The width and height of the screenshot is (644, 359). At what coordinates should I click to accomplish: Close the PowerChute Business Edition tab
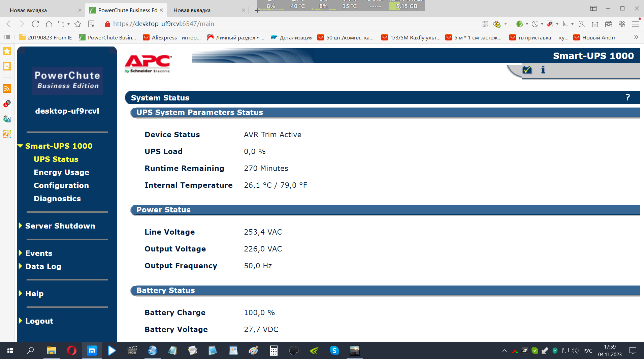161,10
